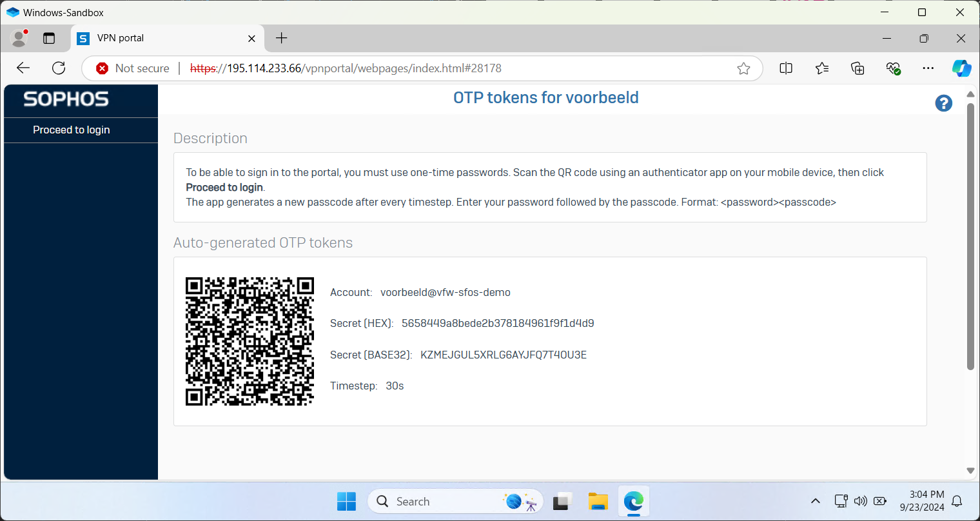Click the Auto-generated OTP tokens heading
Viewport: 980px width, 521px height.
(263, 242)
